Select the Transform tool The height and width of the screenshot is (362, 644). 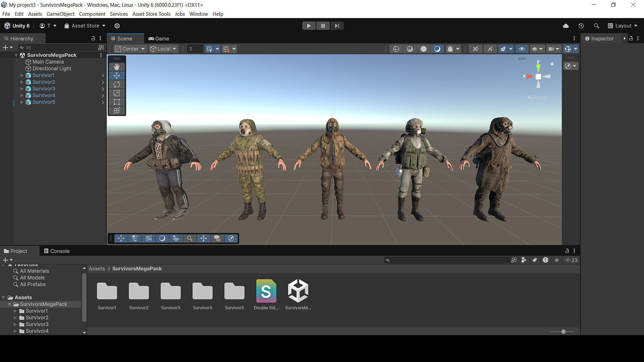tap(117, 111)
